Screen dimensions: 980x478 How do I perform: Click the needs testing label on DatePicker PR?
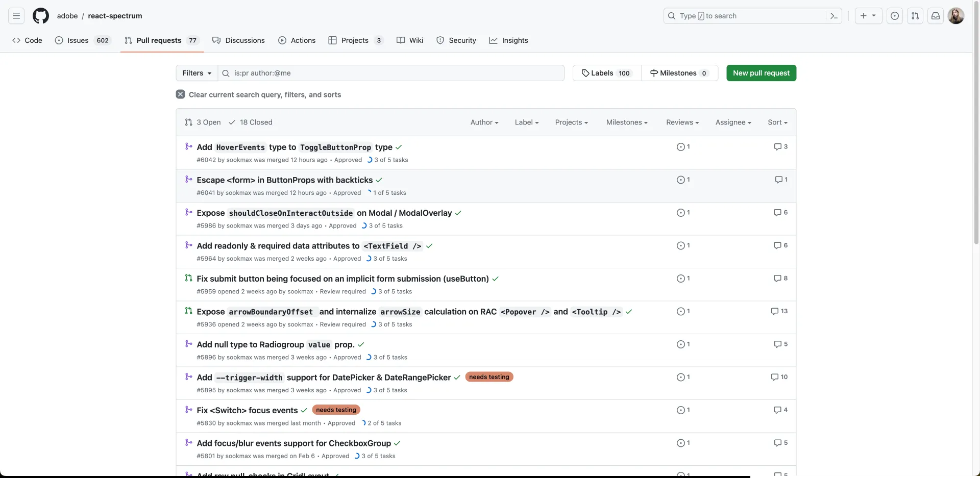pos(489,377)
